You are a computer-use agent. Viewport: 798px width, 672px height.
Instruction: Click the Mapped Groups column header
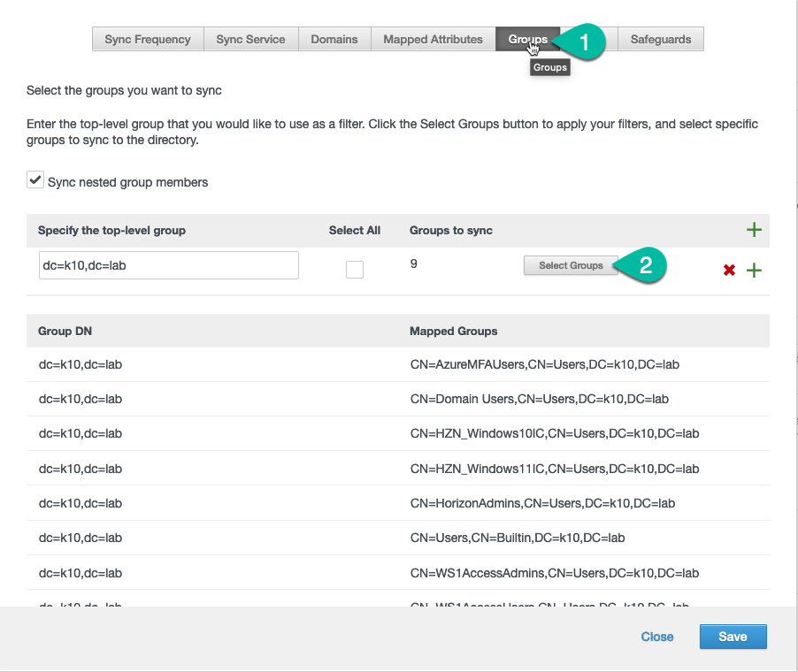click(x=454, y=332)
